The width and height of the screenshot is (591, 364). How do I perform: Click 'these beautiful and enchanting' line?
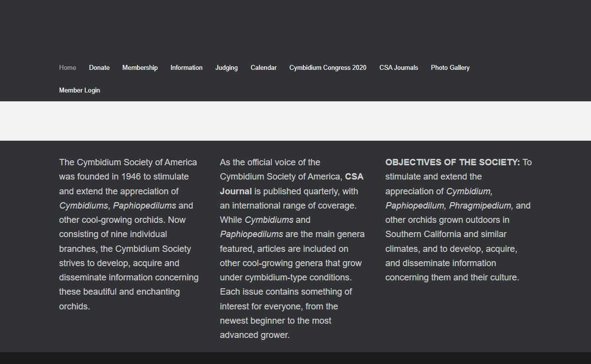119,292
